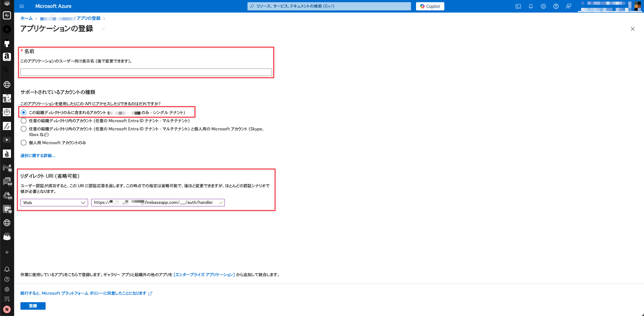Open the sidebar list-with-star icon

point(7,299)
